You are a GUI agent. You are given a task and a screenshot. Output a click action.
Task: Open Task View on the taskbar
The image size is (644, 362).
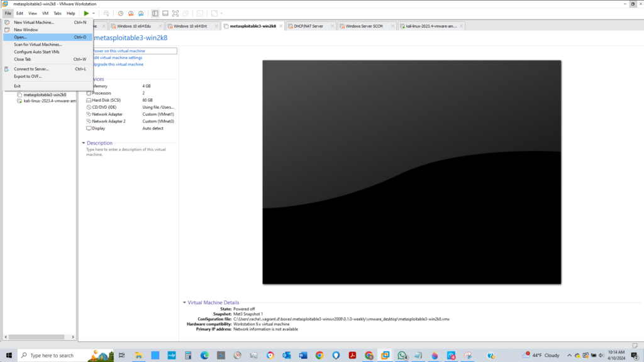[121, 356]
